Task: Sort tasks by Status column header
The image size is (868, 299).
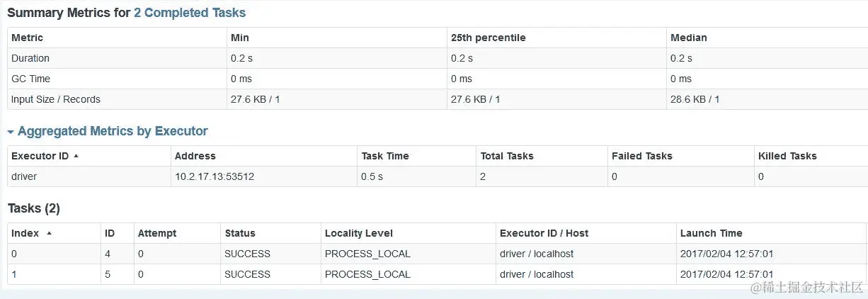Action: pos(240,233)
